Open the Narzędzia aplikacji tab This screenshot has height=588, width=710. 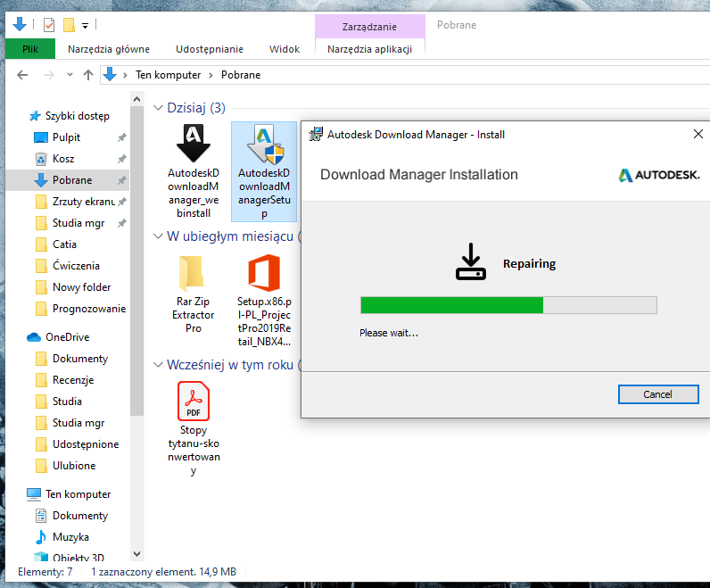[x=369, y=49]
